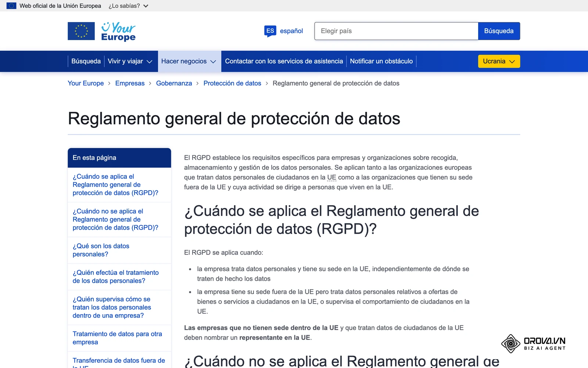This screenshot has height=368, width=588.
Task: Expand the ¿Lo sabías? dropdown
Action: tap(128, 6)
